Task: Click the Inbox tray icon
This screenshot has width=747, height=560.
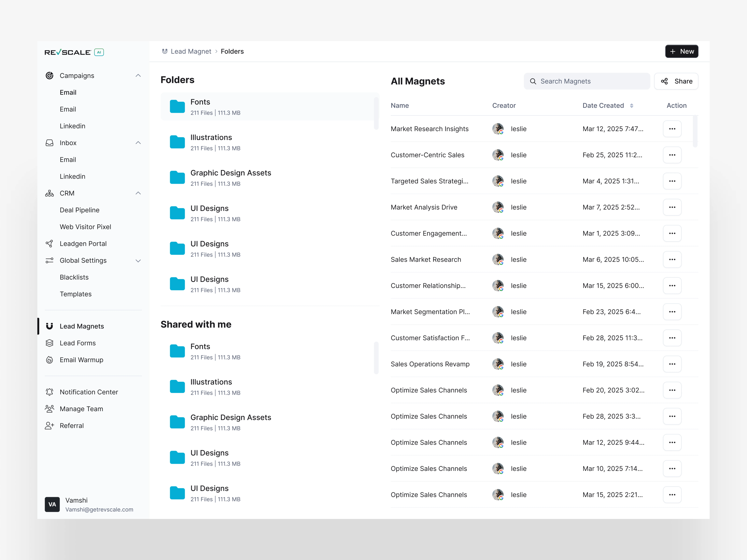Action: 50,143
